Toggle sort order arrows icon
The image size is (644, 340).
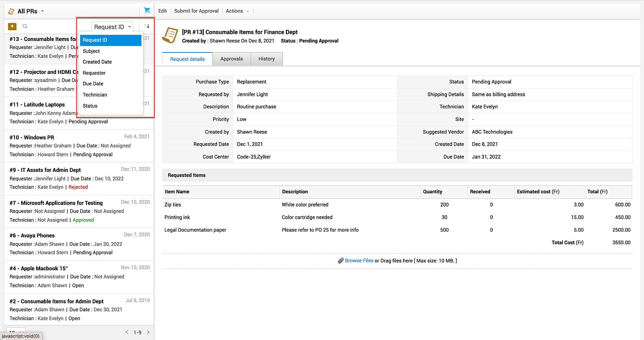[147, 26]
